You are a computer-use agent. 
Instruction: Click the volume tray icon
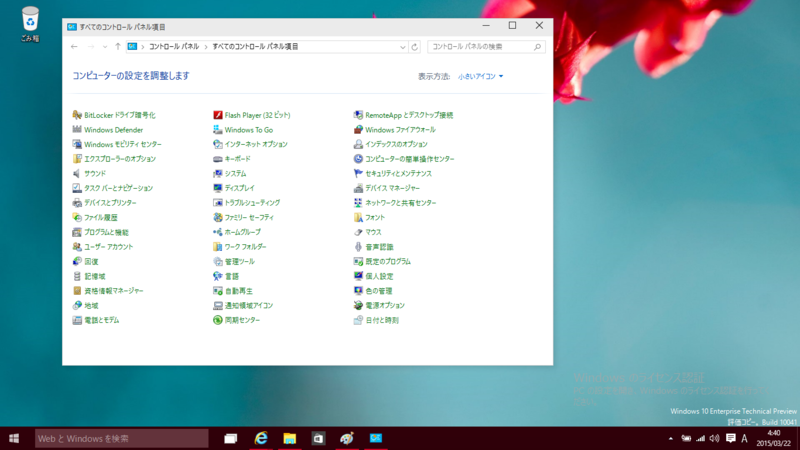(x=715, y=438)
